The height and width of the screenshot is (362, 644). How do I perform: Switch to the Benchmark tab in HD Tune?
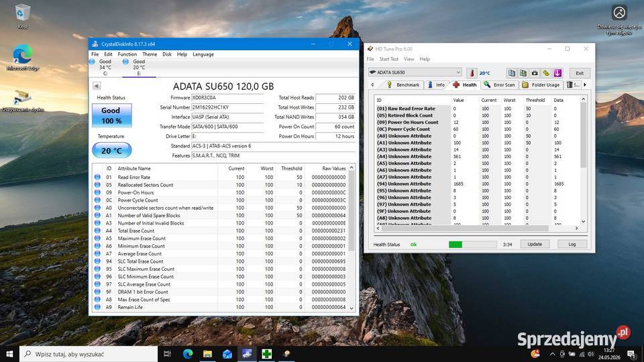[x=403, y=84]
